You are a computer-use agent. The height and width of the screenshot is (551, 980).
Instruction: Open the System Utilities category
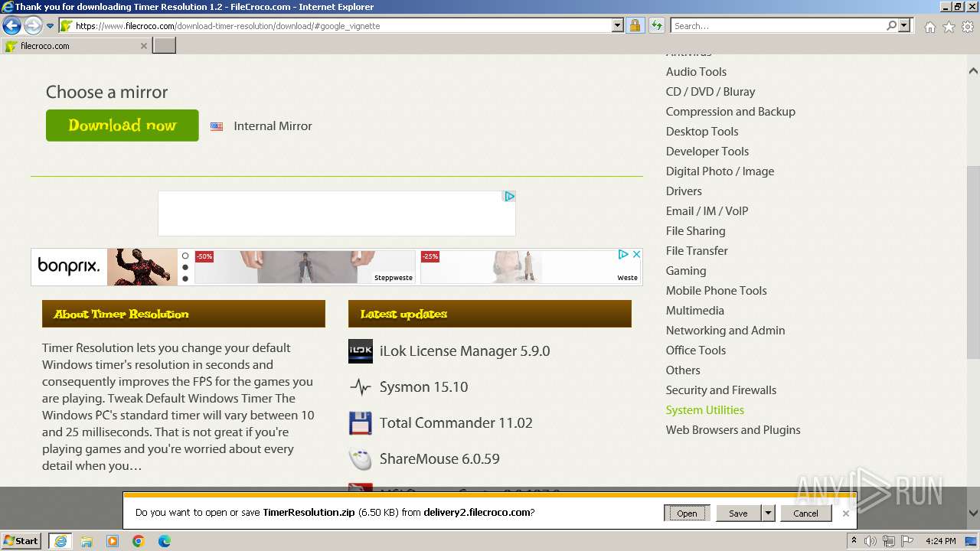(705, 410)
